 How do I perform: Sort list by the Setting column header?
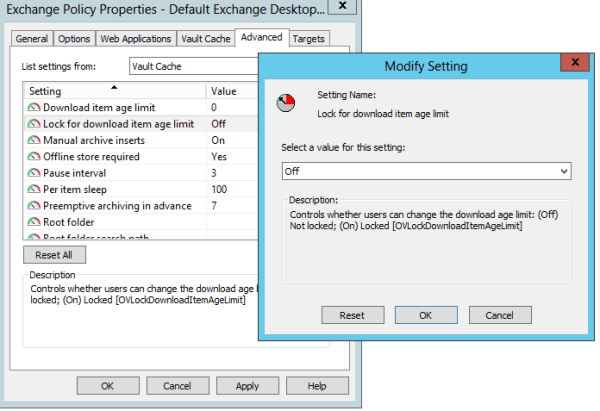point(110,90)
